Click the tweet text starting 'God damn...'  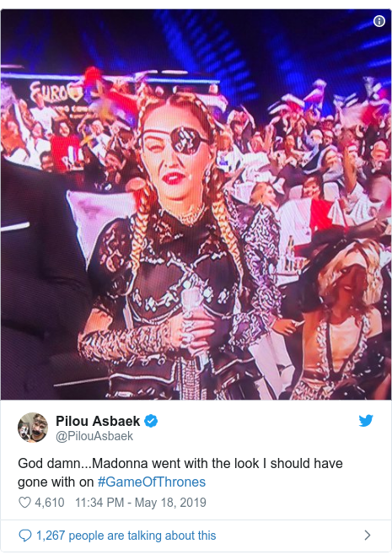click(180, 472)
